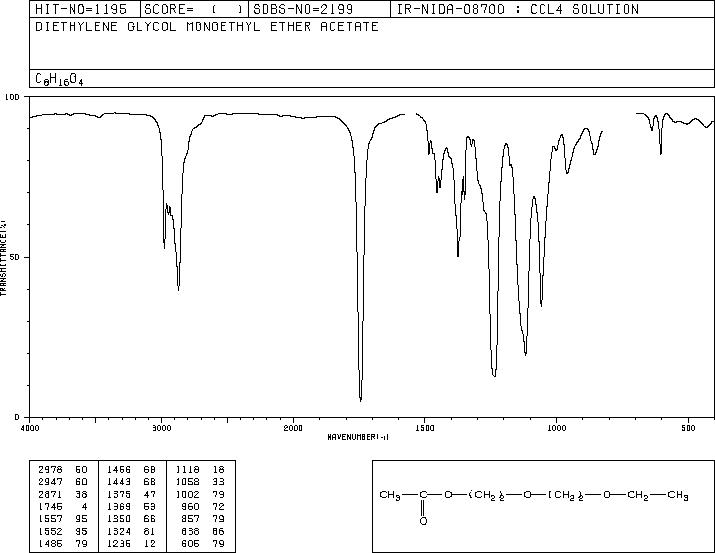
Task: Click the IR-NIDA-08700 : CCL4 SOLUTION label
Action: [x=518, y=9]
